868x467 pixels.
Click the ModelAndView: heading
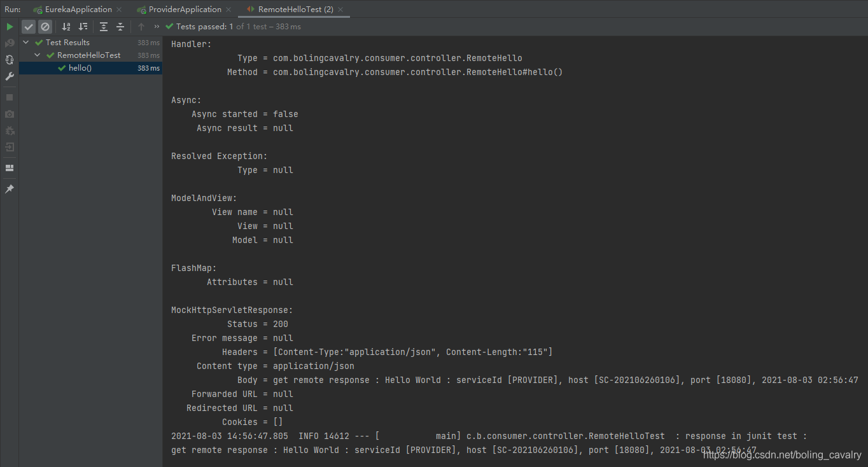(204, 198)
